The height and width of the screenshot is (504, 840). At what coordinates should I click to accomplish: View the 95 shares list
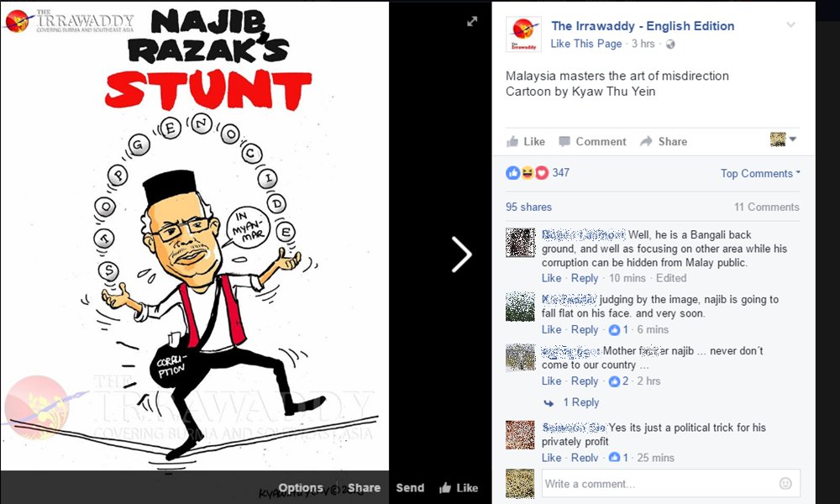[x=528, y=207]
